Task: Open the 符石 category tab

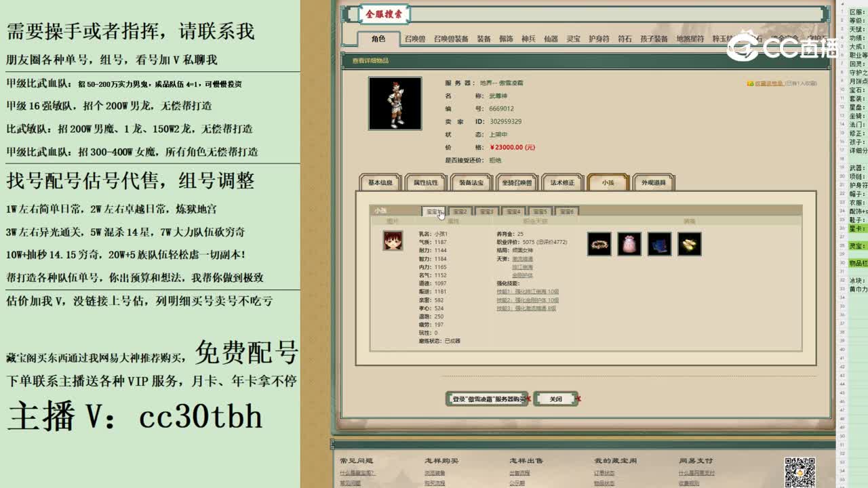Action: coord(625,39)
